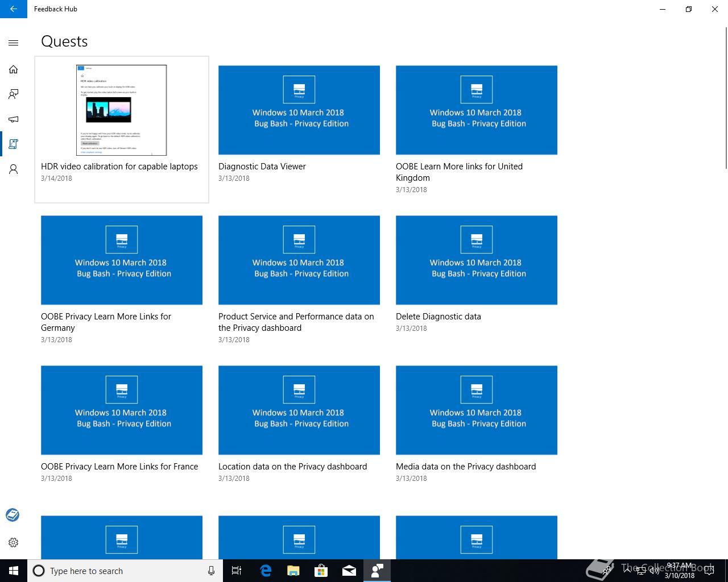728x582 pixels.
Task: Click 'HDR video calibration for capable laptops' title
Action: [x=119, y=167]
